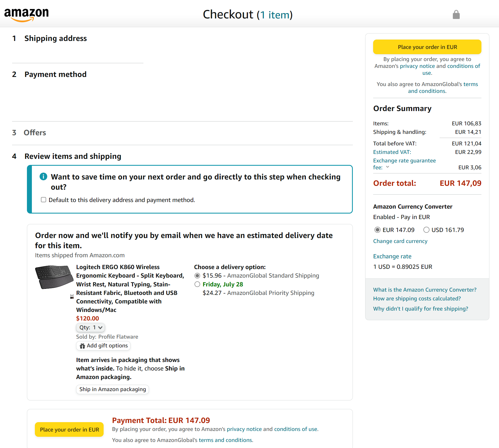
Task: Click the secure checkout lock icon
Action: (456, 15)
